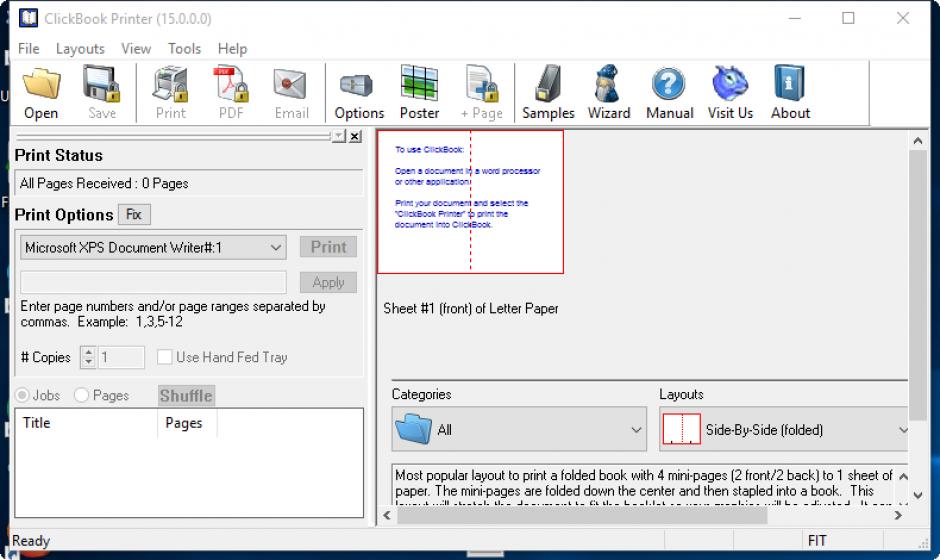The width and height of the screenshot is (940, 560).
Task: Click the All categories folder icon
Action: [414, 429]
